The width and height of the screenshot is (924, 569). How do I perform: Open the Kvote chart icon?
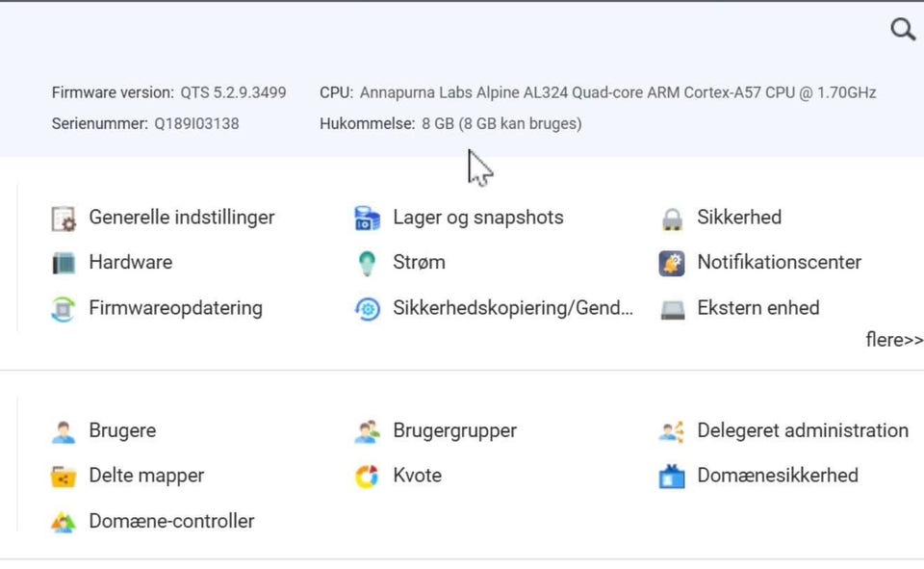click(x=367, y=477)
